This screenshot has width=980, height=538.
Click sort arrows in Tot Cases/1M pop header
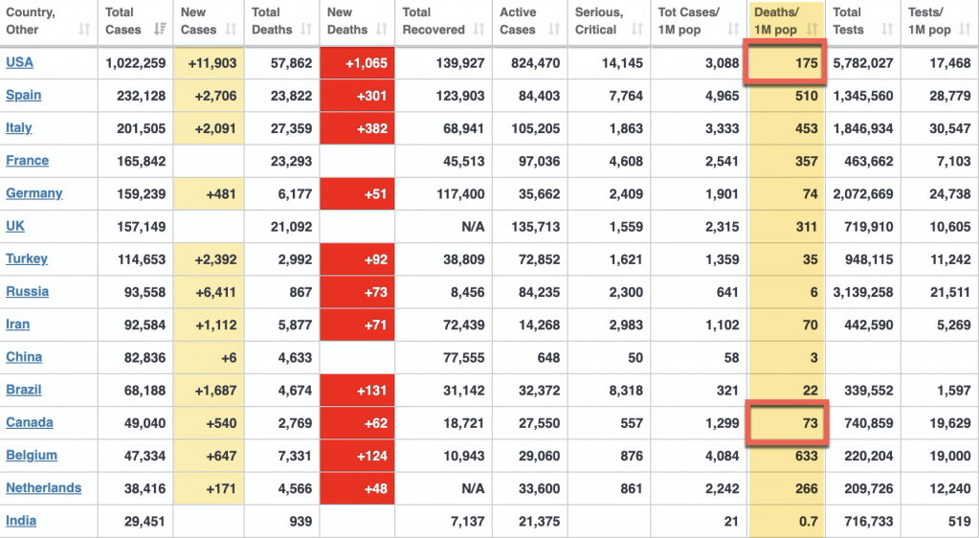pyautogui.click(x=732, y=30)
